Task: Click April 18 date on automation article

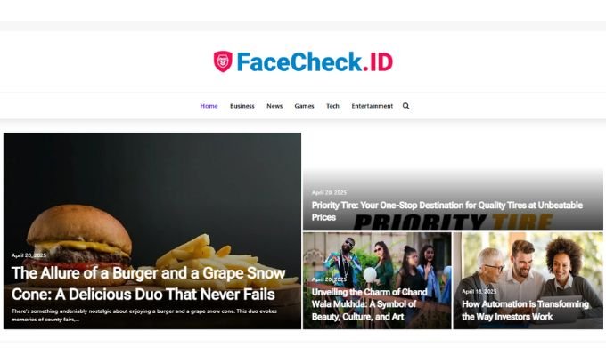Action: point(479,291)
